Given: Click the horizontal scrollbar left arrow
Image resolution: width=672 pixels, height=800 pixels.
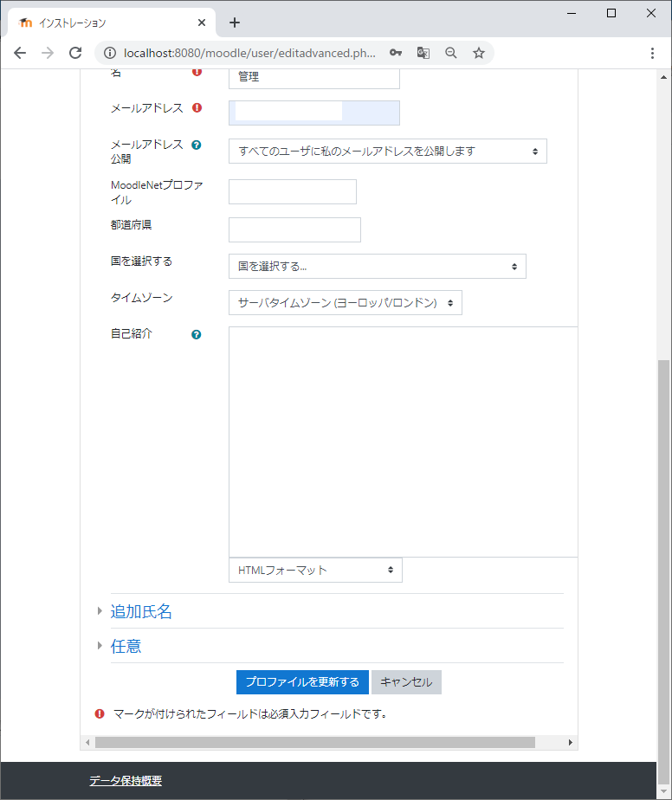Looking at the screenshot, I should click(87, 742).
